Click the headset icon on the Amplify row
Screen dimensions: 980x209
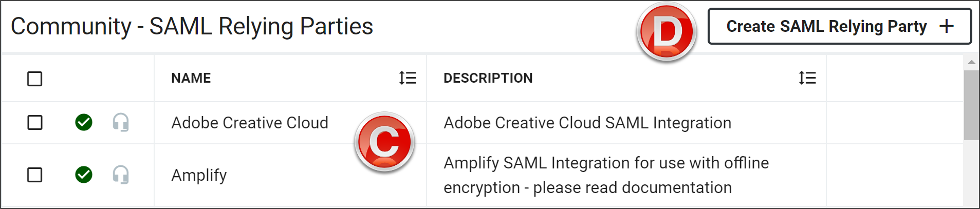121,175
